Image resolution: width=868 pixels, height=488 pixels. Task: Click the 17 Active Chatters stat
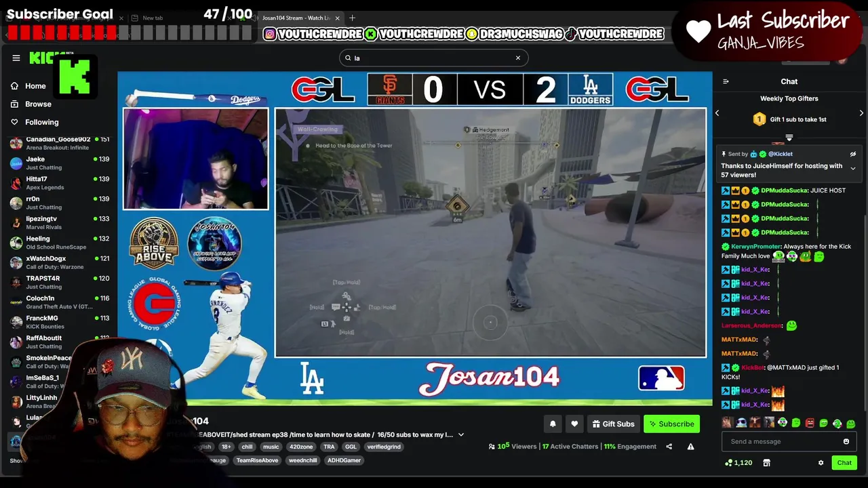pos(570,447)
